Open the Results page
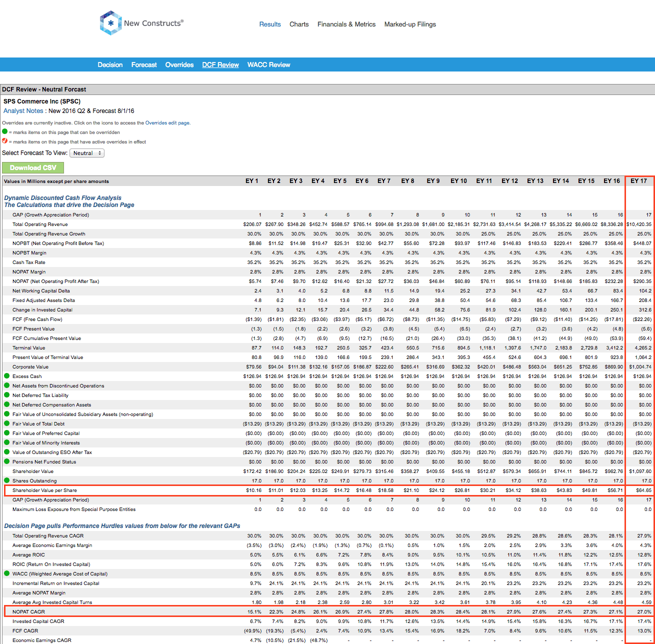This screenshot has height=644, width=655. (x=270, y=24)
